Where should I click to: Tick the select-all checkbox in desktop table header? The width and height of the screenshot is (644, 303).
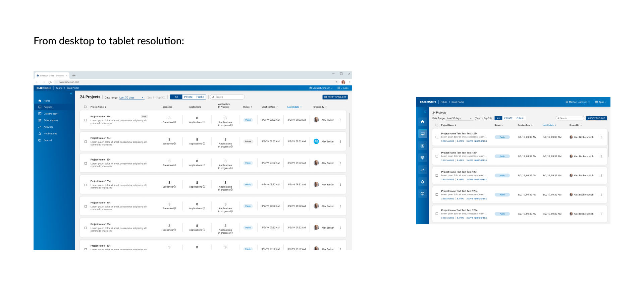[x=85, y=107]
